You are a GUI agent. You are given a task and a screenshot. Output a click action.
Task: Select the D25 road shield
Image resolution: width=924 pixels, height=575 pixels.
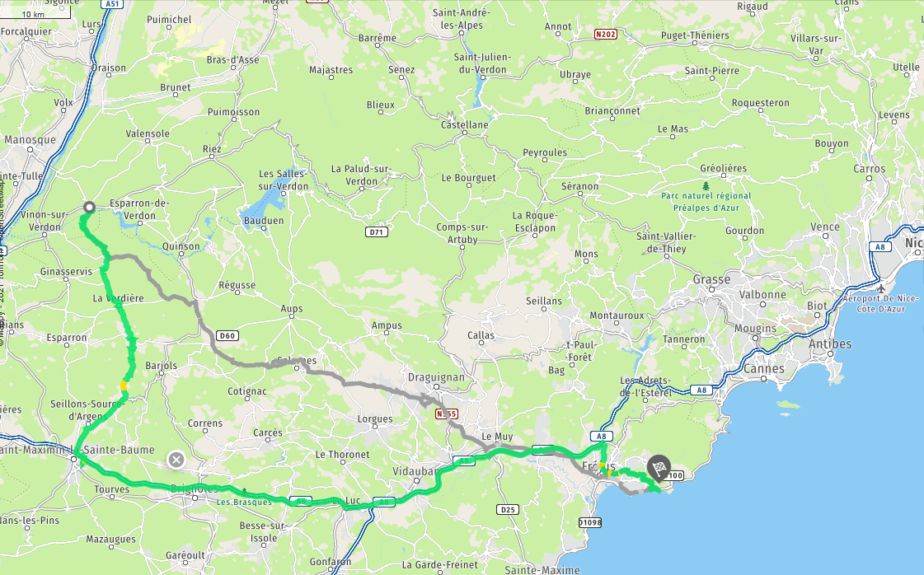508,510
